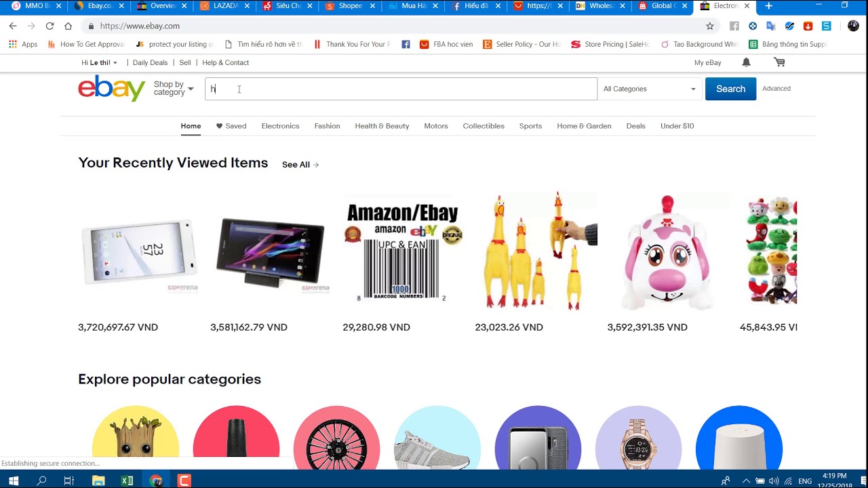Switch to the Shopee browser tab
The height and width of the screenshot is (488, 868).
point(349,6)
